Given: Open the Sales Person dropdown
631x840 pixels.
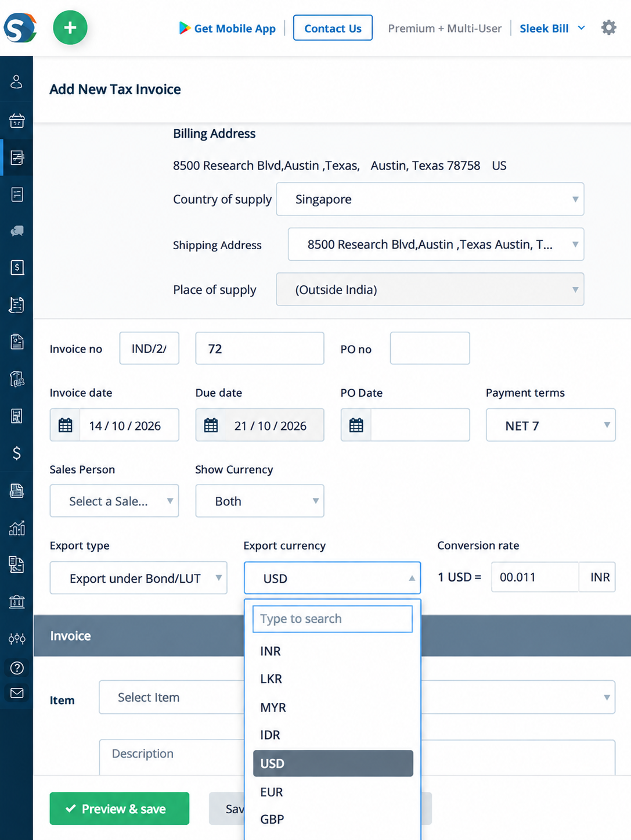Looking at the screenshot, I should [114, 501].
